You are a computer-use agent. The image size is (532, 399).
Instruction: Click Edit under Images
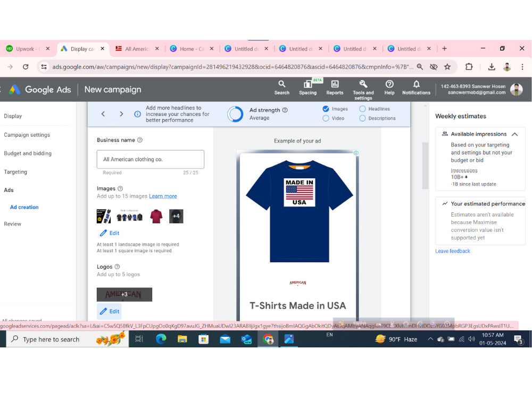pyautogui.click(x=110, y=233)
